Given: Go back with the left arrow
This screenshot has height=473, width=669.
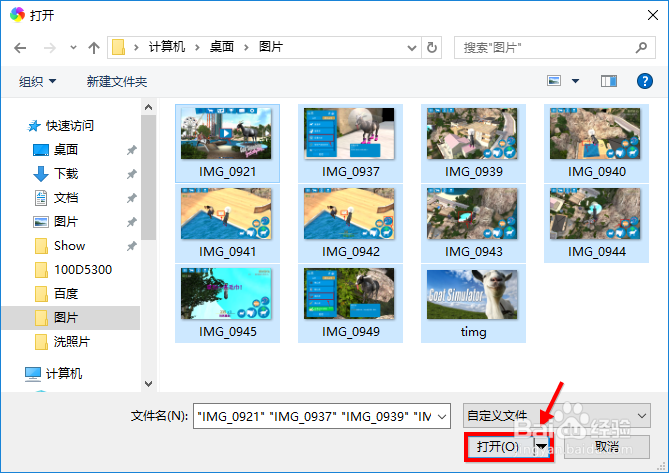Looking at the screenshot, I should coord(20,48).
